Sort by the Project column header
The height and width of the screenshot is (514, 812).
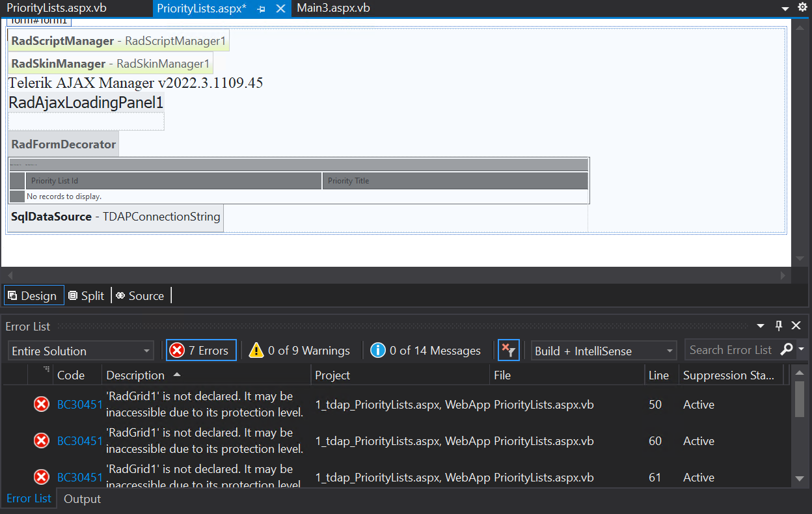coord(400,375)
